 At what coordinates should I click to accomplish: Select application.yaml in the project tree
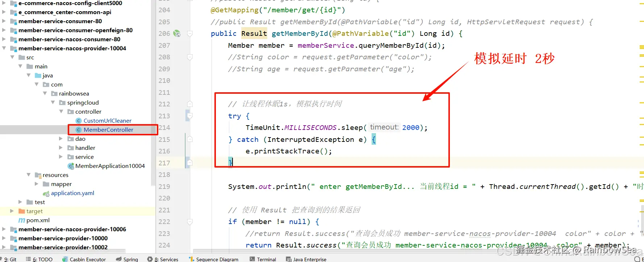72,193
